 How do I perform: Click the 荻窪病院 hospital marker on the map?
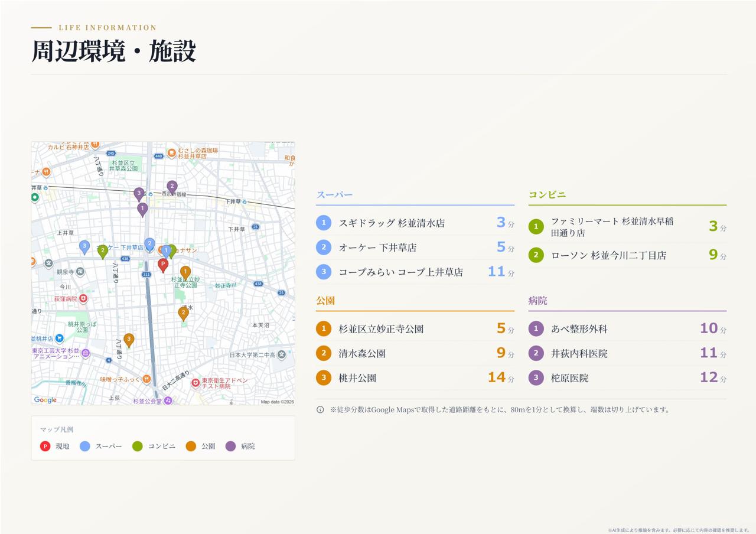point(83,299)
